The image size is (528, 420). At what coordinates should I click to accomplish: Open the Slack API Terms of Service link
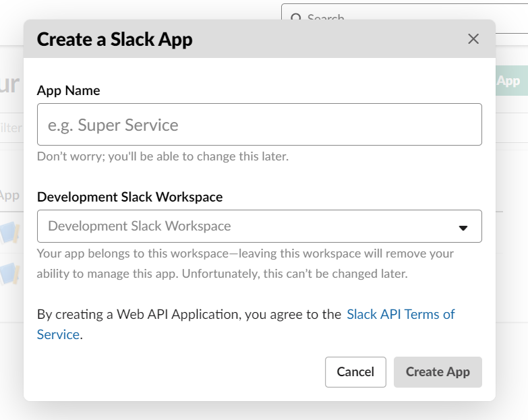401,314
